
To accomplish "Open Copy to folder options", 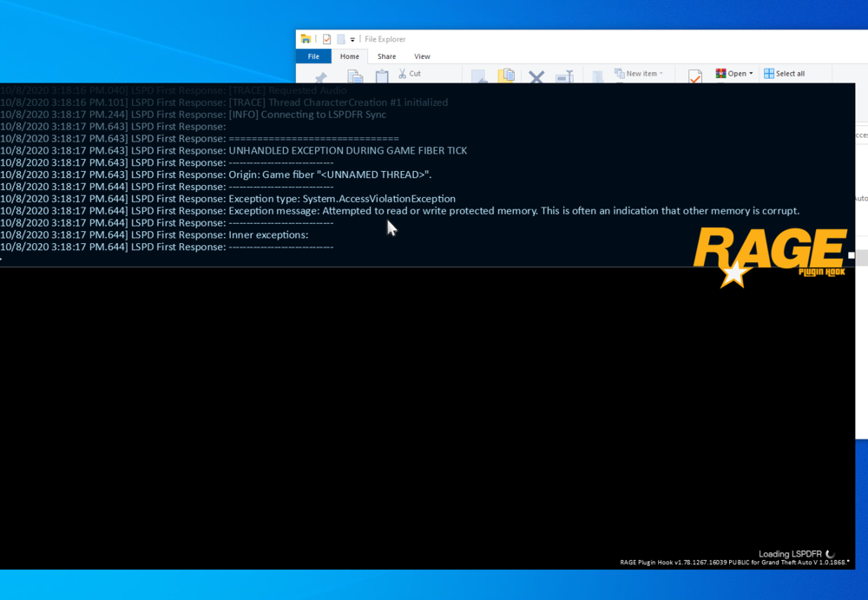I will [x=507, y=75].
